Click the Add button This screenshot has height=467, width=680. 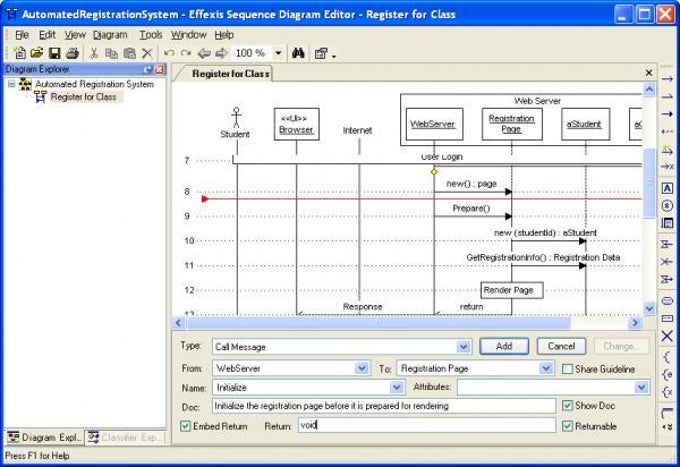click(504, 346)
